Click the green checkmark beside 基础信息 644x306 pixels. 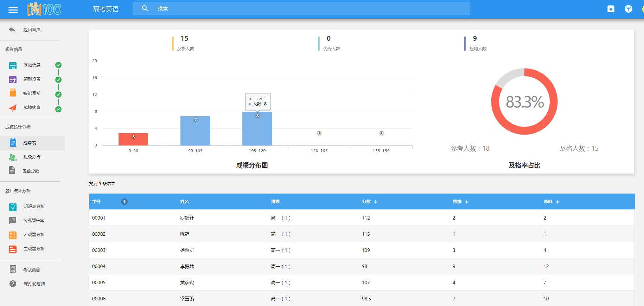click(x=58, y=65)
